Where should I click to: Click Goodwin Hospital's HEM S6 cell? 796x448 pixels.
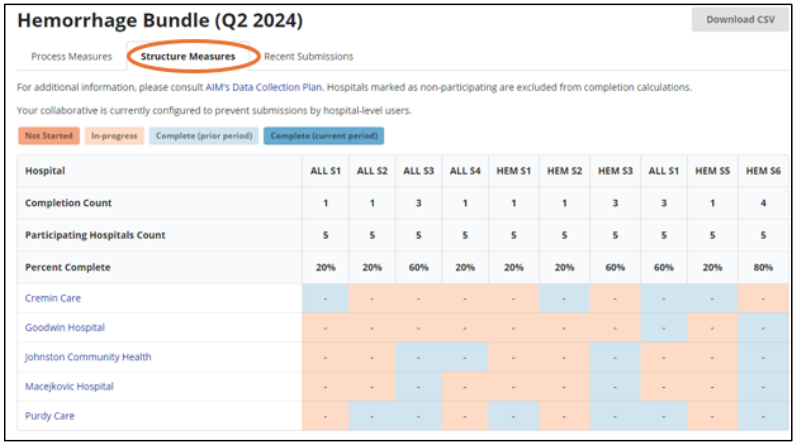coord(763,328)
